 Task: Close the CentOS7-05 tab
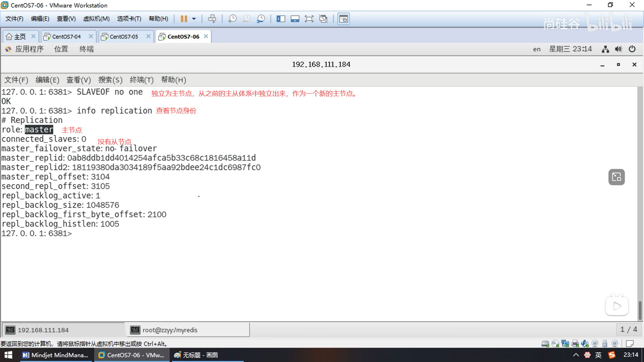point(148,36)
